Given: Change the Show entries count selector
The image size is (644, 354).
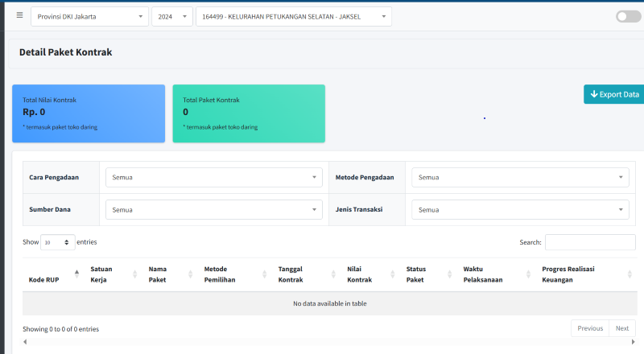Looking at the screenshot, I should point(57,242).
